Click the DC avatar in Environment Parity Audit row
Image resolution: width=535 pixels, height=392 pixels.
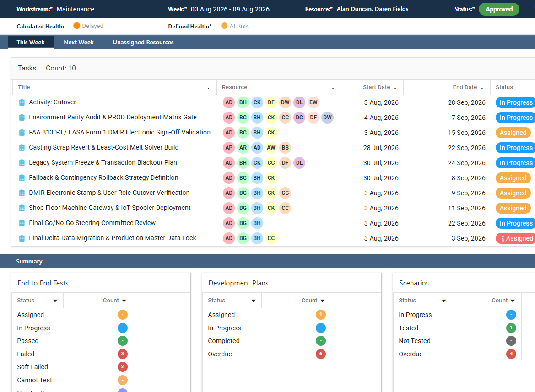[299, 118]
